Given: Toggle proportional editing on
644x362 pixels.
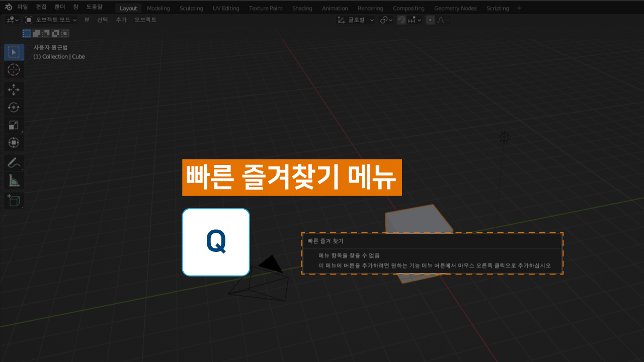Looking at the screenshot, I should (430, 20).
